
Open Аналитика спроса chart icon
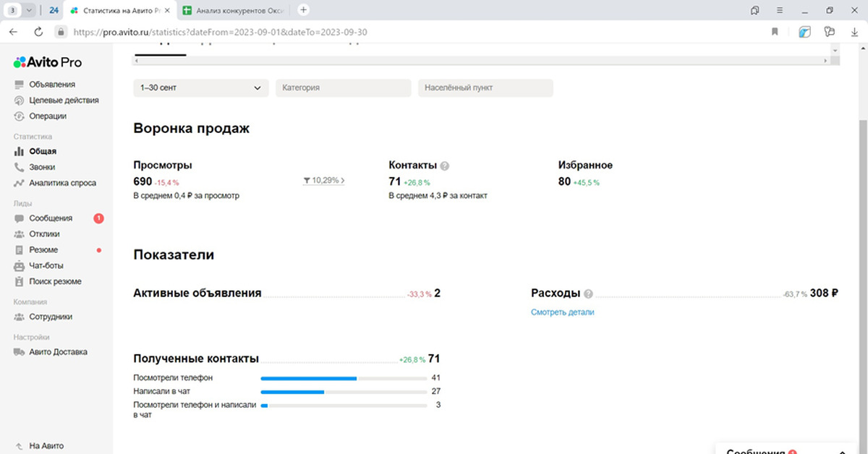(19, 183)
